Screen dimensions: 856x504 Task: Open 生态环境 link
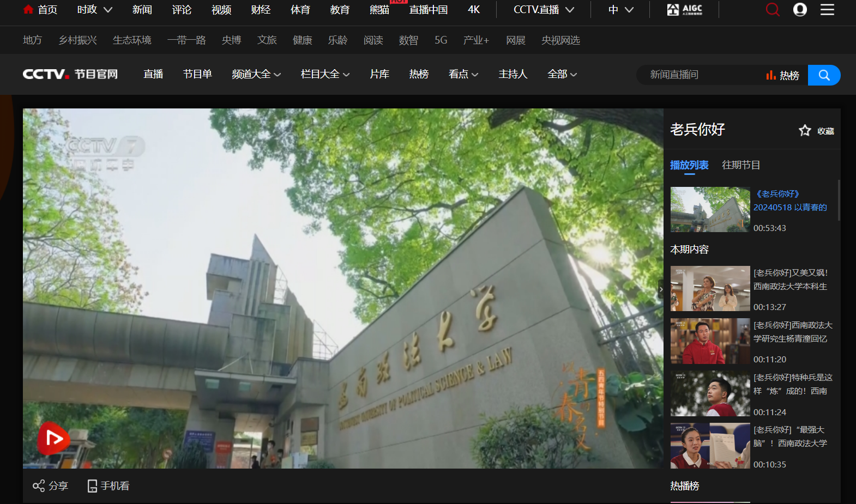[132, 40]
